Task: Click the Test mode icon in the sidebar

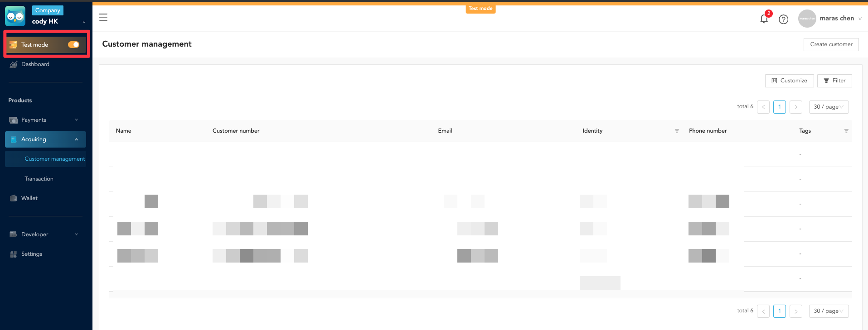Action: click(14, 44)
